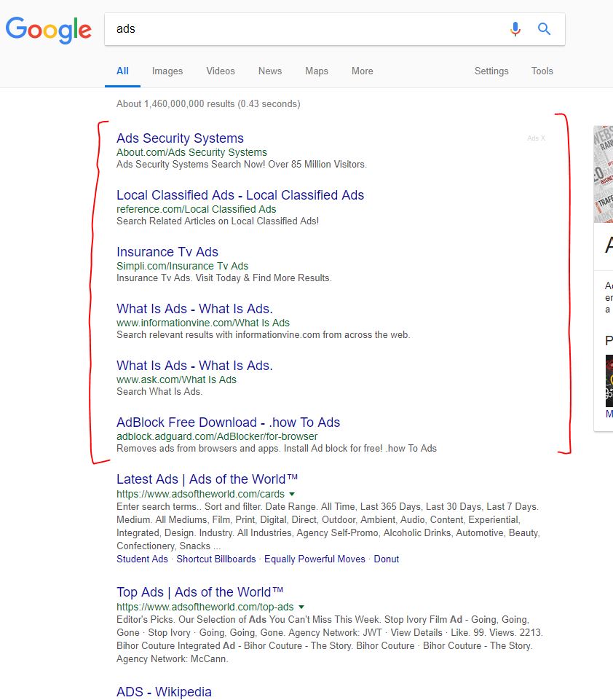Image resolution: width=613 pixels, height=700 pixels.
Task: Open the 'Ads Security Systems' result
Action: click(180, 138)
